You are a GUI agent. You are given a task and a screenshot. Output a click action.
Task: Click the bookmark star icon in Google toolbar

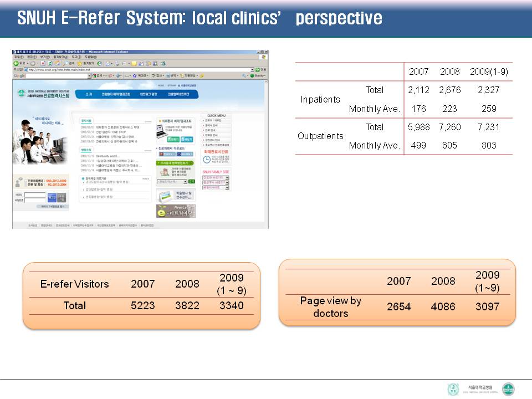[134, 76]
